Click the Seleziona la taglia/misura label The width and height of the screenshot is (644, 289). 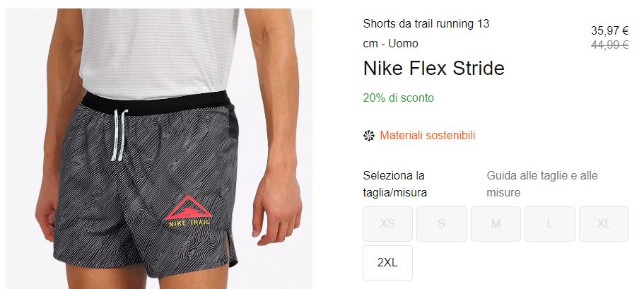click(x=394, y=184)
